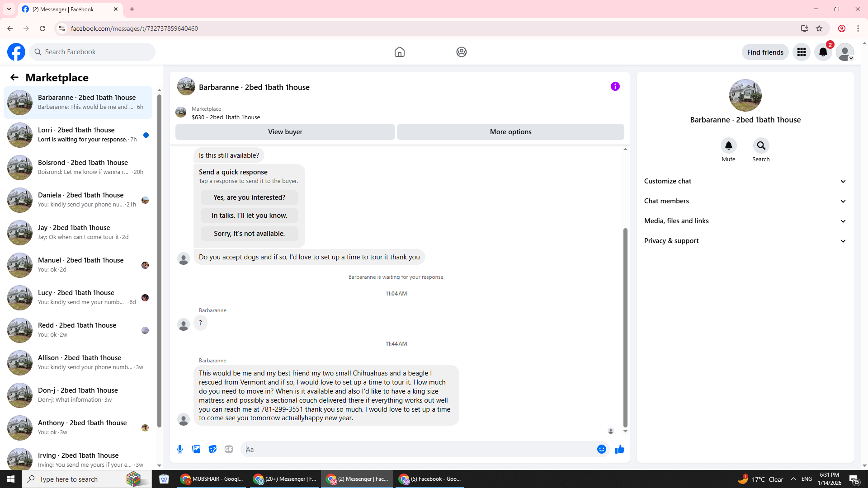This screenshot has height=488, width=868.
Task: Click the purple conversation info icon
Action: coord(615,86)
